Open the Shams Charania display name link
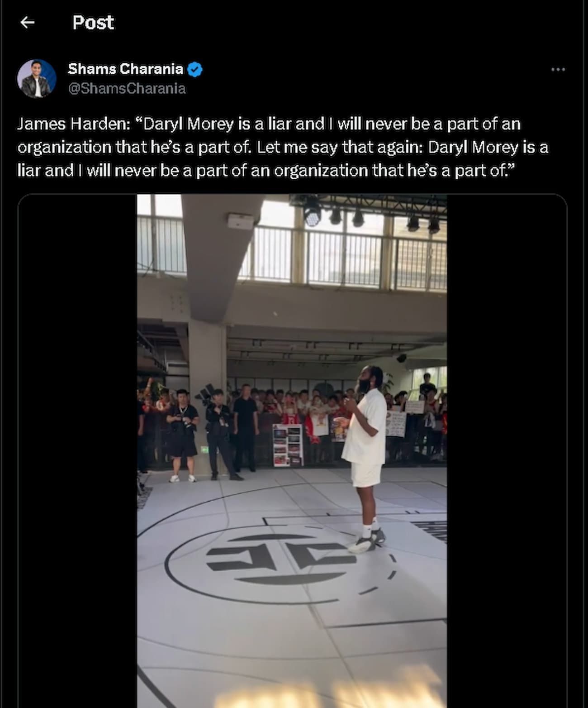This screenshot has width=588, height=708. coord(125,69)
